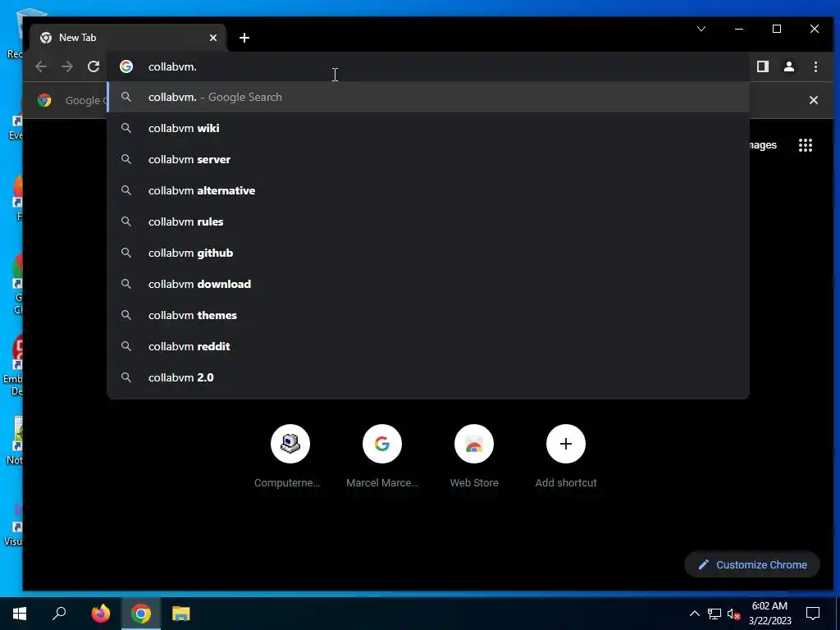The width and height of the screenshot is (840, 630).
Task: Select the 'collabvm alternative' suggestion
Action: [x=428, y=190]
